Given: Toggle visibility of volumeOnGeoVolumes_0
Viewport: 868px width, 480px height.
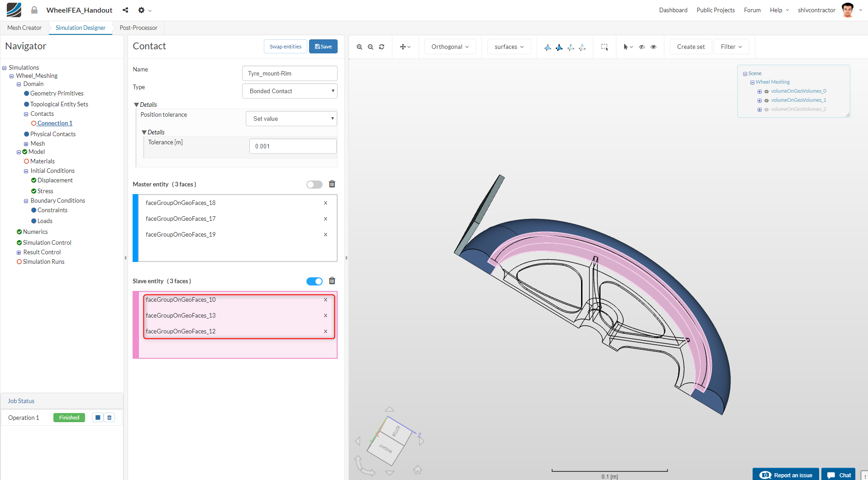Looking at the screenshot, I should coord(767,91).
